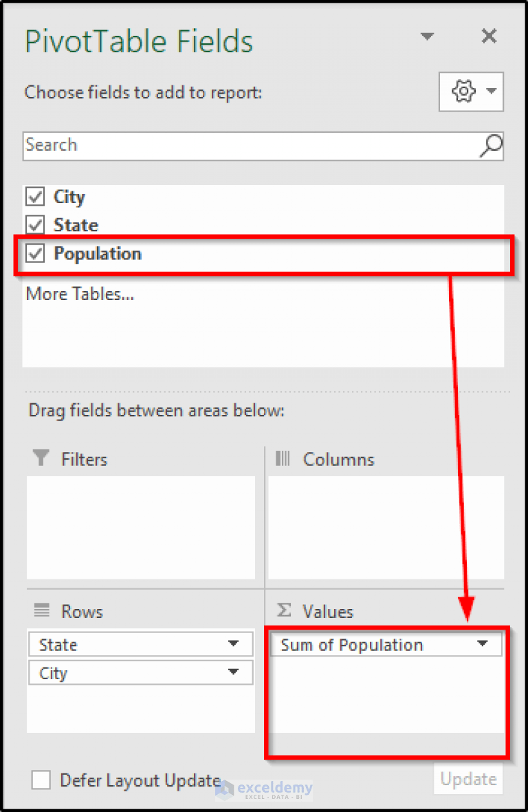Uncheck the City field checkbox
The width and height of the screenshot is (528, 812).
pos(34,197)
